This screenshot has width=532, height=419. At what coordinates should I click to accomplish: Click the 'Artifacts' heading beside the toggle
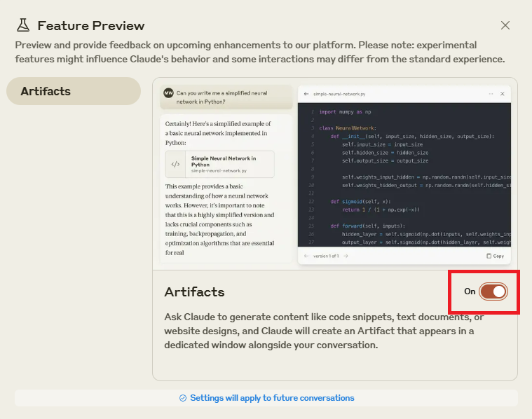click(x=194, y=291)
